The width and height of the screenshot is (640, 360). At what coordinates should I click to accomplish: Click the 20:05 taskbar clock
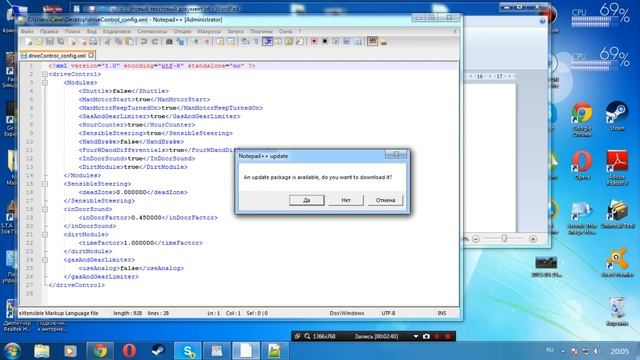click(x=620, y=351)
